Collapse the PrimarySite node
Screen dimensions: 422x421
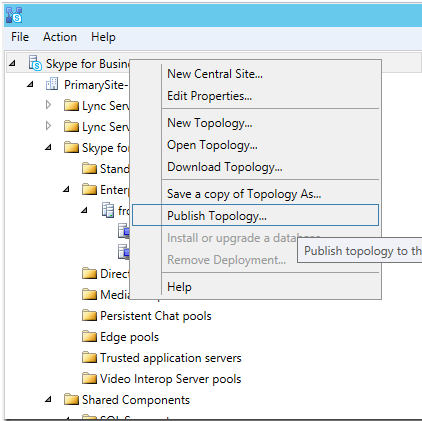pyautogui.click(x=30, y=84)
